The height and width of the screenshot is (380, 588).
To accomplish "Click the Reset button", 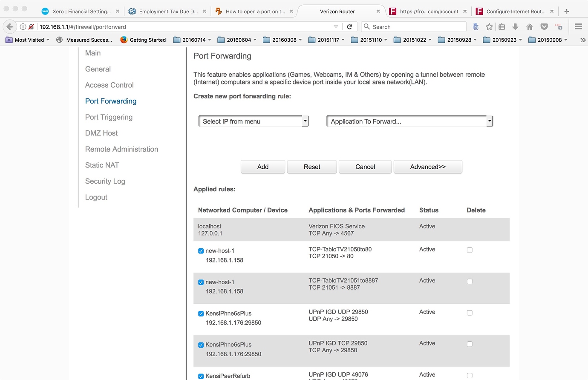I will coord(312,167).
